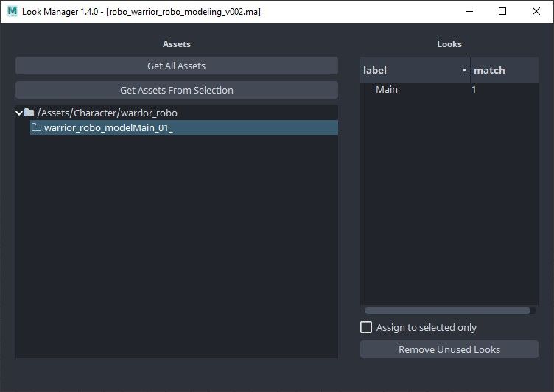Enable Assign to selected only checkbox

[366, 327]
